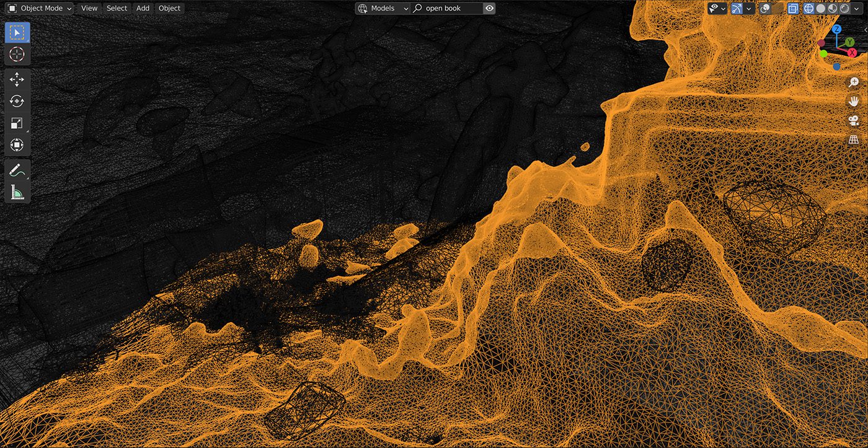Open the View menu
The width and height of the screenshot is (868, 448).
pyautogui.click(x=89, y=8)
